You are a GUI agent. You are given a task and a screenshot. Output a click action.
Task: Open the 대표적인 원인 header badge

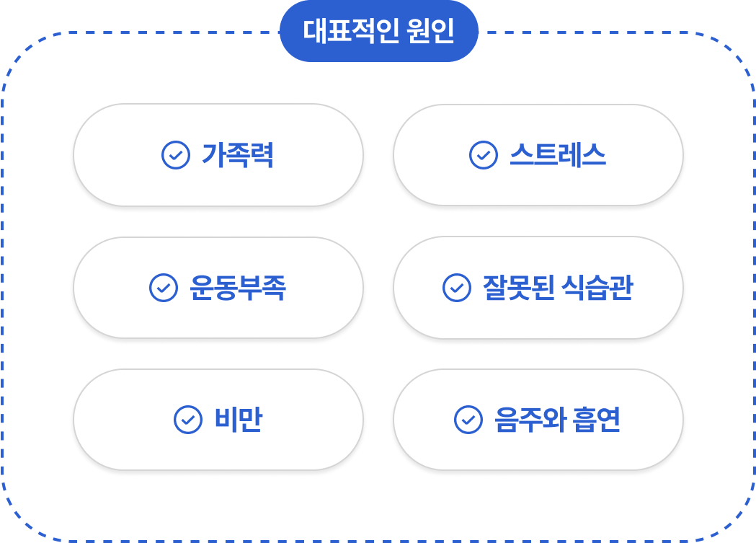click(x=379, y=31)
